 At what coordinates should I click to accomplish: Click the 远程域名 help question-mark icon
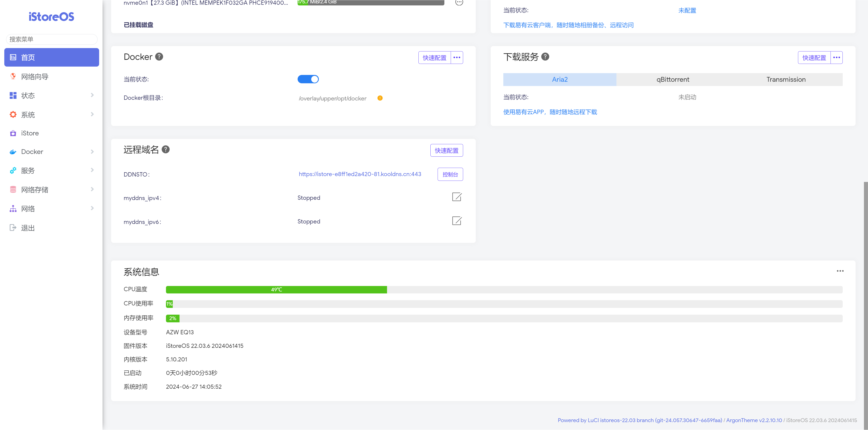click(166, 149)
